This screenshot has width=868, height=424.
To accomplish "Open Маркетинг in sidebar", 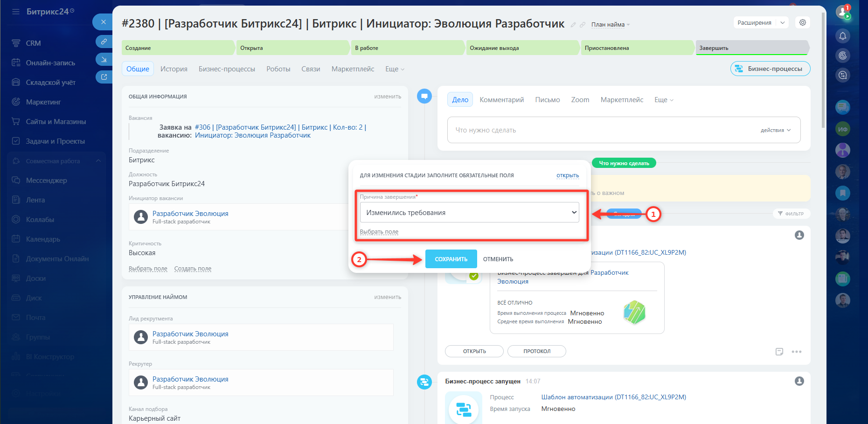I will [43, 102].
